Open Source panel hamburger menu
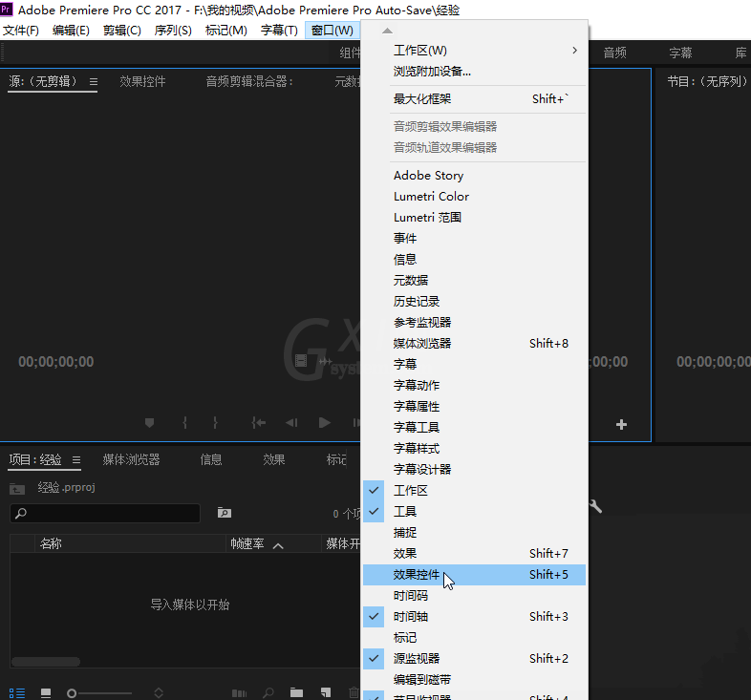 [x=94, y=82]
